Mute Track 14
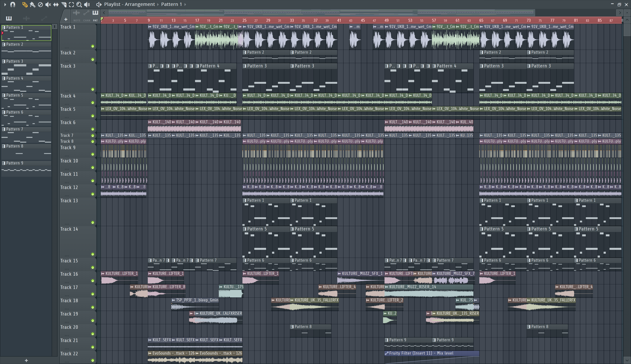 [x=93, y=254]
